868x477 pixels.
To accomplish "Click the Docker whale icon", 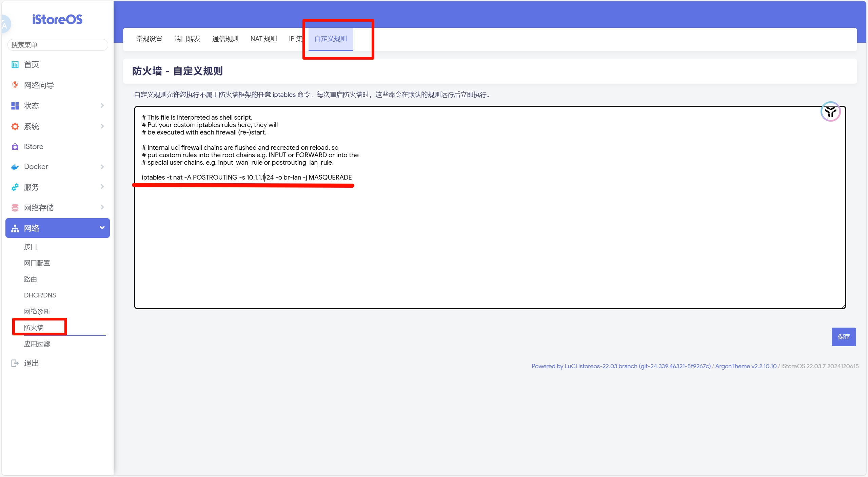I will (15, 167).
